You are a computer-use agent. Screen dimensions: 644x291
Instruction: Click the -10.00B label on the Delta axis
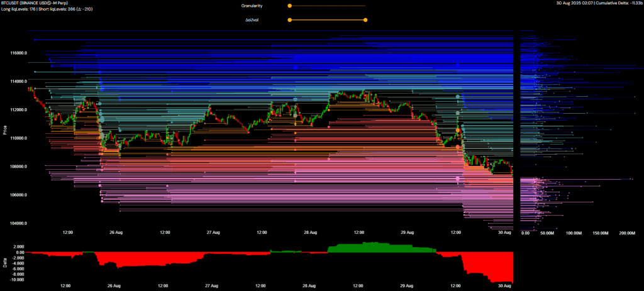click(17, 280)
